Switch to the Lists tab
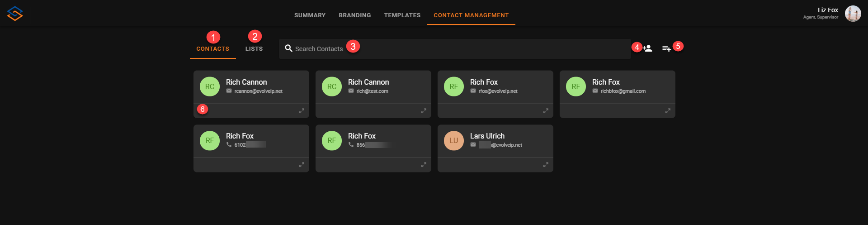 [254, 49]
